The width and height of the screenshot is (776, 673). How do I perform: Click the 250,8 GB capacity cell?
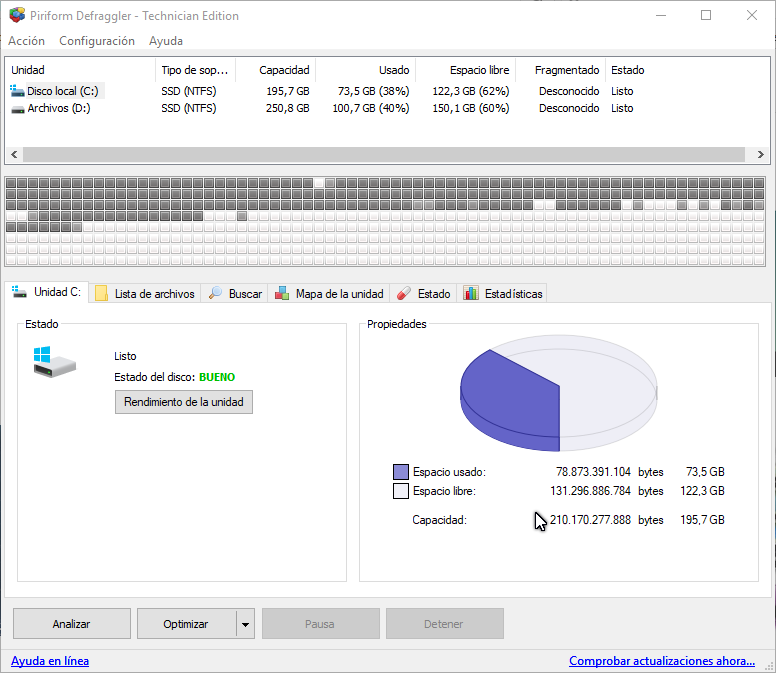point(288,108)
